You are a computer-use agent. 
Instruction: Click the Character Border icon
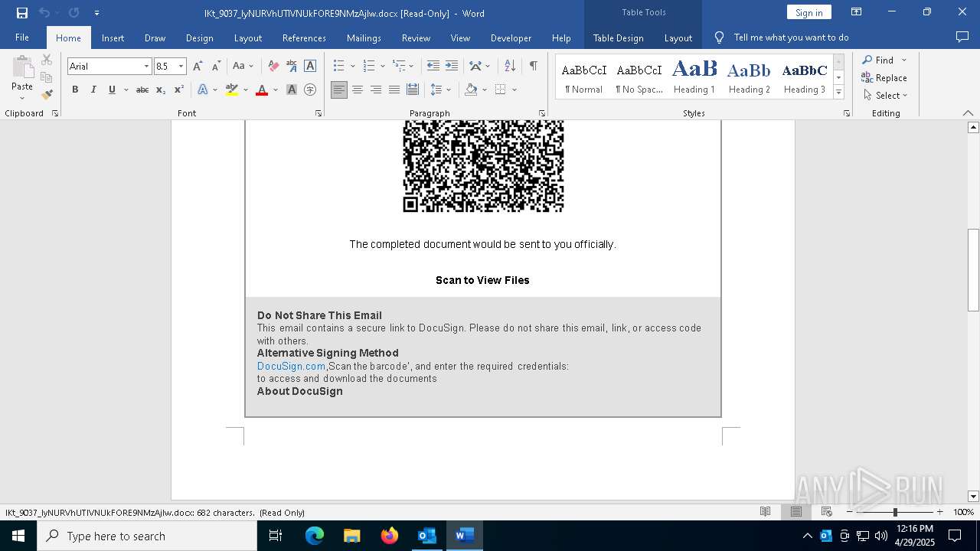(310, 67)
